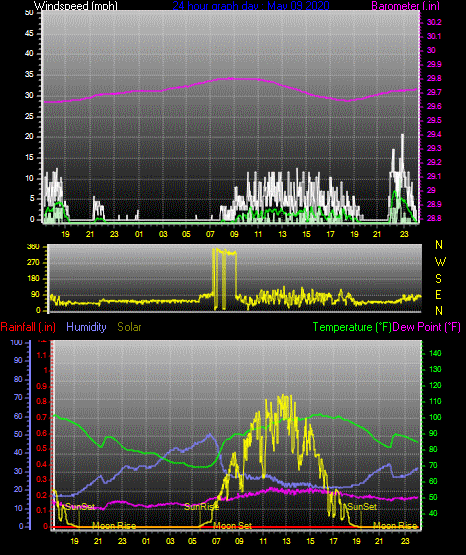Click hour label 09 under the windspeed chart

(x=234, y=234)
